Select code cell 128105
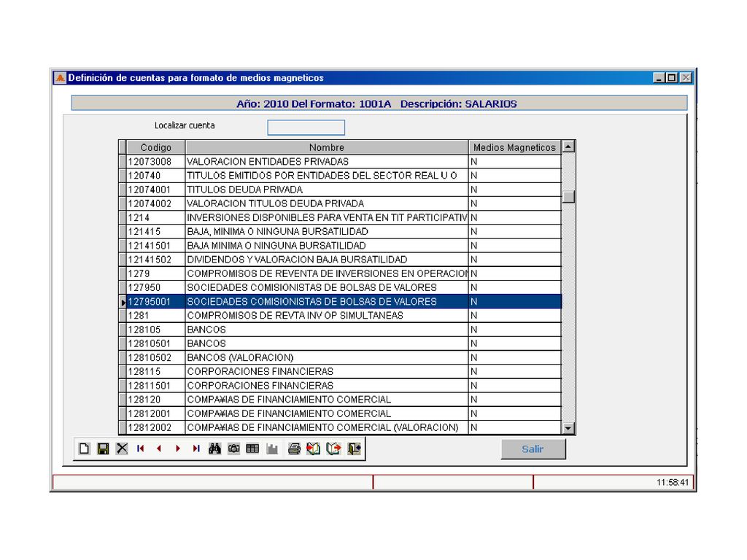The height and width of the screenshot is (560, 747). coord(156,330)
